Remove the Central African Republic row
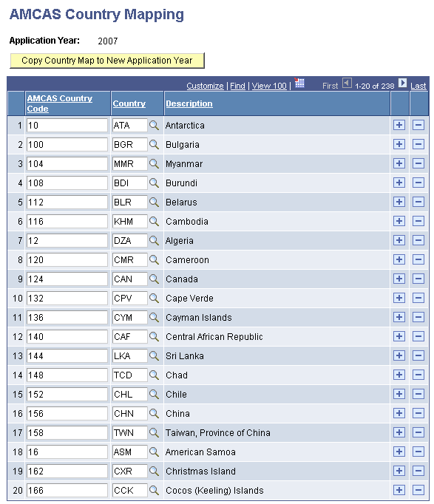 tap(418, 336)
